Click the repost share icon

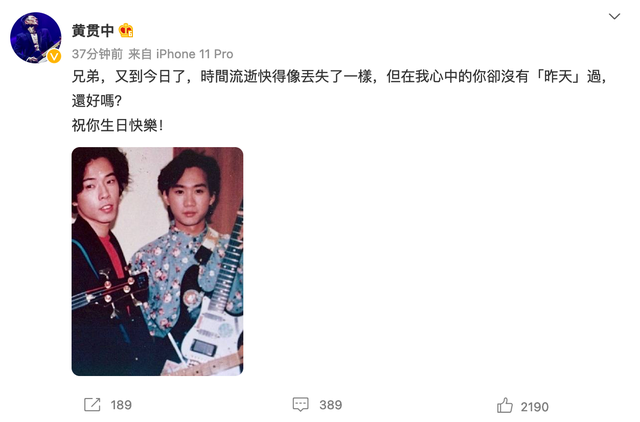pos(92,404)
